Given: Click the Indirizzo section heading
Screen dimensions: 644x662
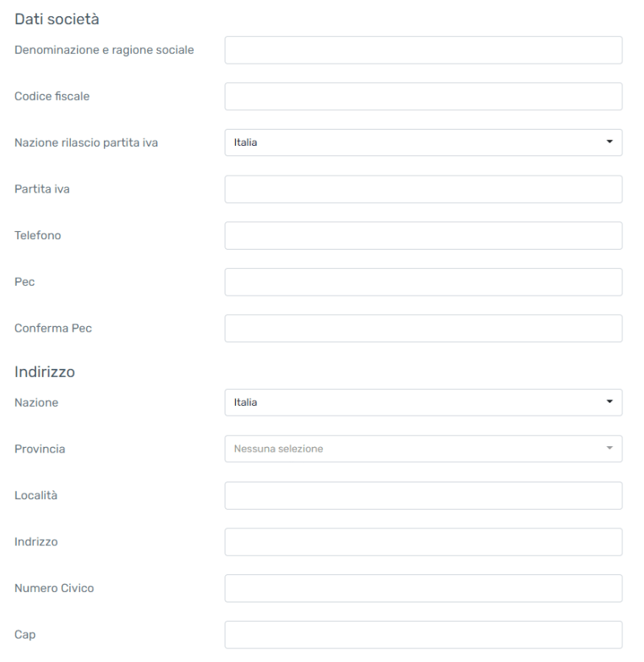Looking at the screenshot, I should [45, 372].
